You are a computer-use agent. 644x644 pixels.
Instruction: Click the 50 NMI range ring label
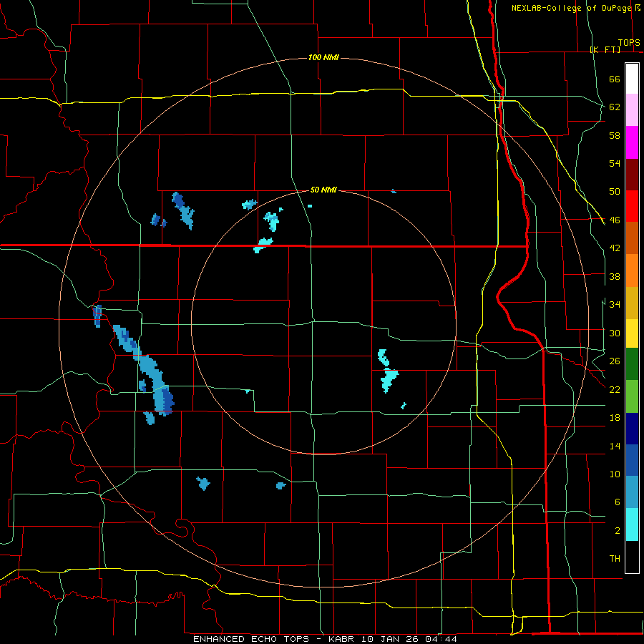click(323, 190)
